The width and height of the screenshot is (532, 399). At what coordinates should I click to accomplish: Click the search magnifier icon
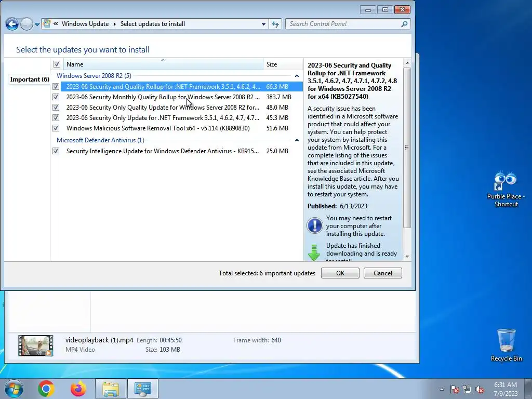[x=404, y=24]
